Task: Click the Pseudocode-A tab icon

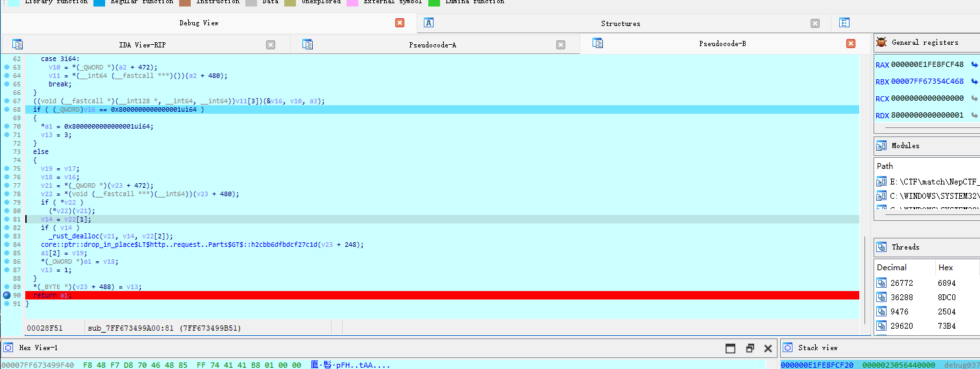Action: 308,44
